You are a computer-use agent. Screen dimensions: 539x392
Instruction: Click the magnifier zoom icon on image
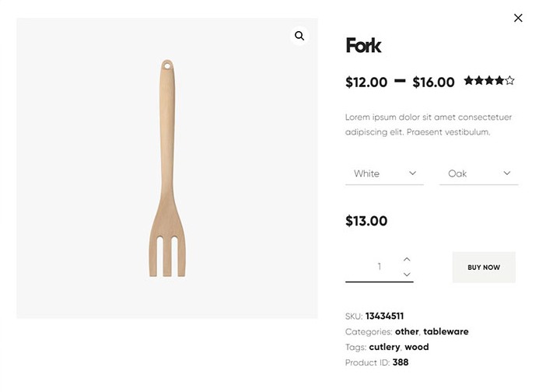tap(299, 36)
